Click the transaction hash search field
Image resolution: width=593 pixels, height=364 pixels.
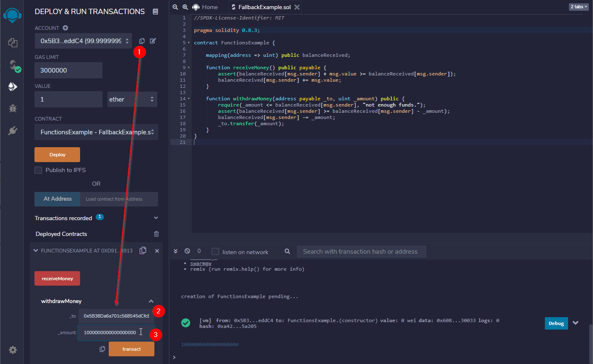click(x=361, y=252)
